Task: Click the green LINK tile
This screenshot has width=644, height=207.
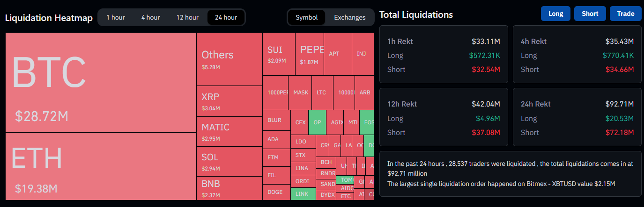Action: click(x=303, y=193)
